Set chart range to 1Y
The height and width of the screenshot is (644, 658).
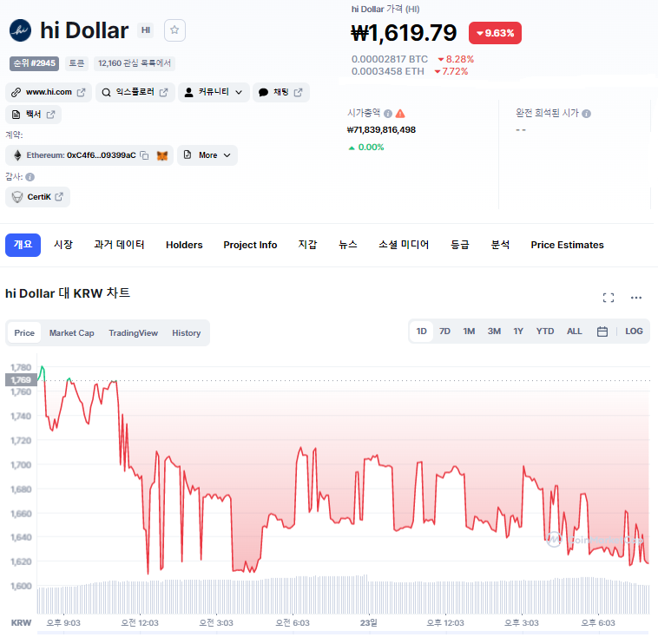point(518,332)
